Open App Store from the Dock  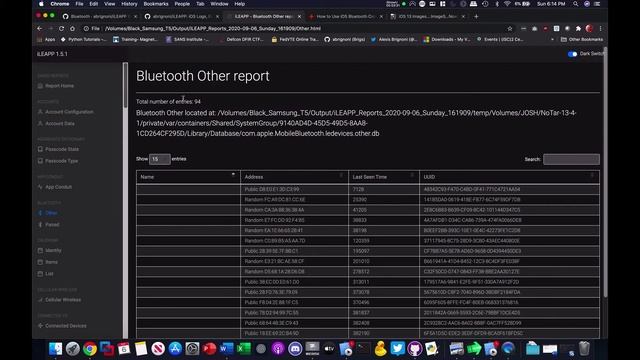(175, 349)
